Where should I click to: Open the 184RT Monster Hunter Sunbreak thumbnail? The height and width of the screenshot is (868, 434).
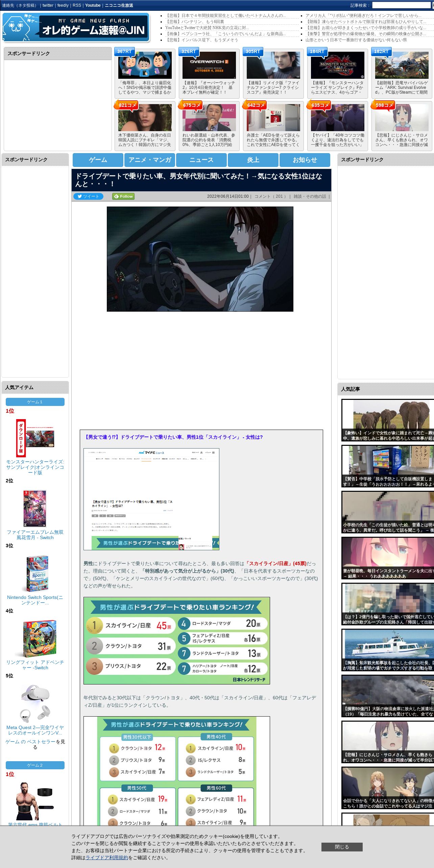point(338,65)
